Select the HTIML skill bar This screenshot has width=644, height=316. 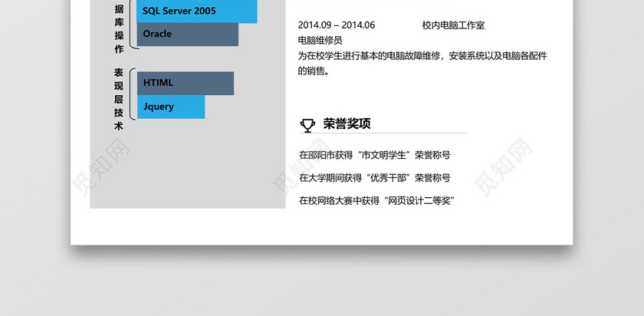tap(186, 84)
